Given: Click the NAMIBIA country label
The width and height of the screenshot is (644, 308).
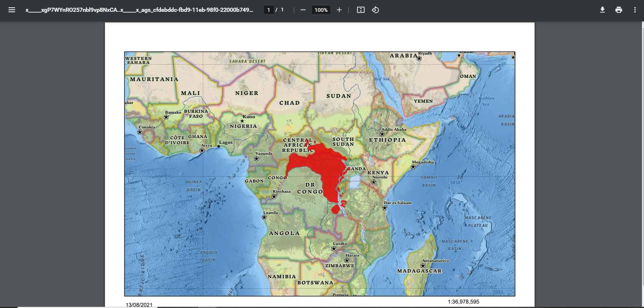Looking at the screenshot, I should (282, 277).
